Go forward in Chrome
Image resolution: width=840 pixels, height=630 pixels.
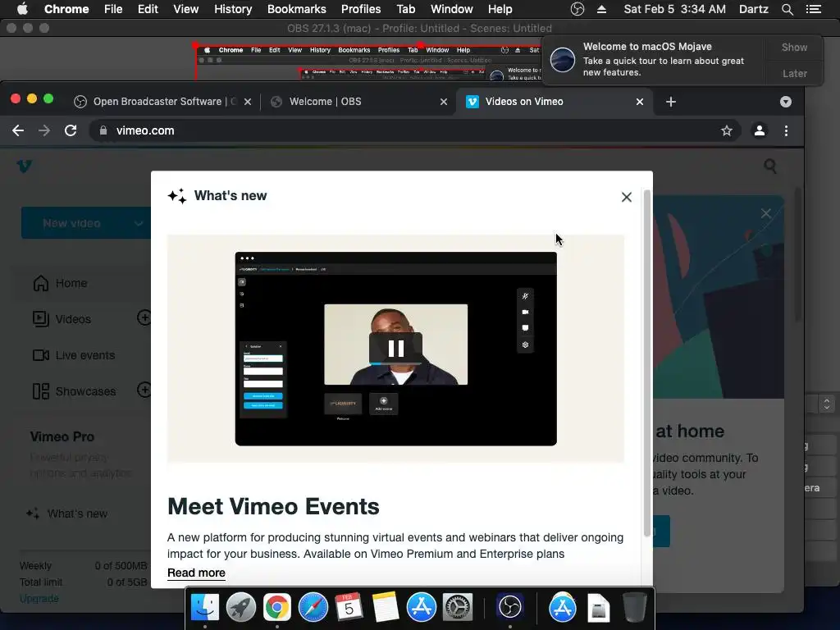pos(44,130)
